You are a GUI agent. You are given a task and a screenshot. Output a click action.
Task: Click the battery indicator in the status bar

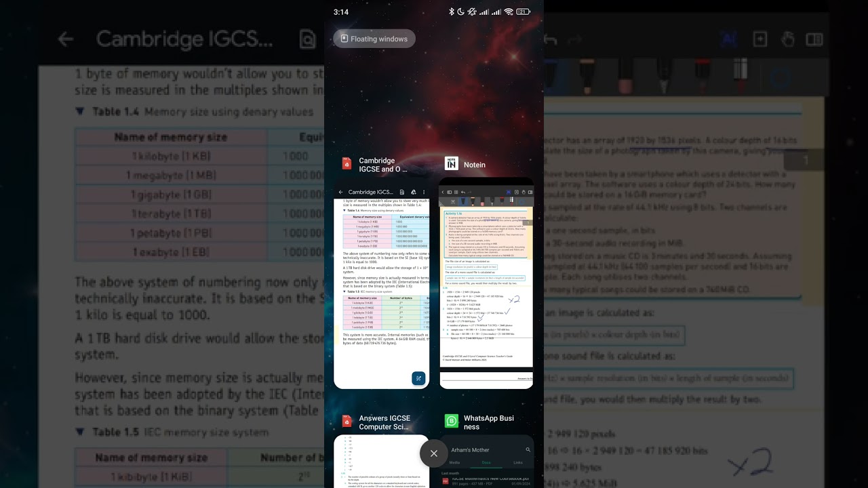point(523,12)
